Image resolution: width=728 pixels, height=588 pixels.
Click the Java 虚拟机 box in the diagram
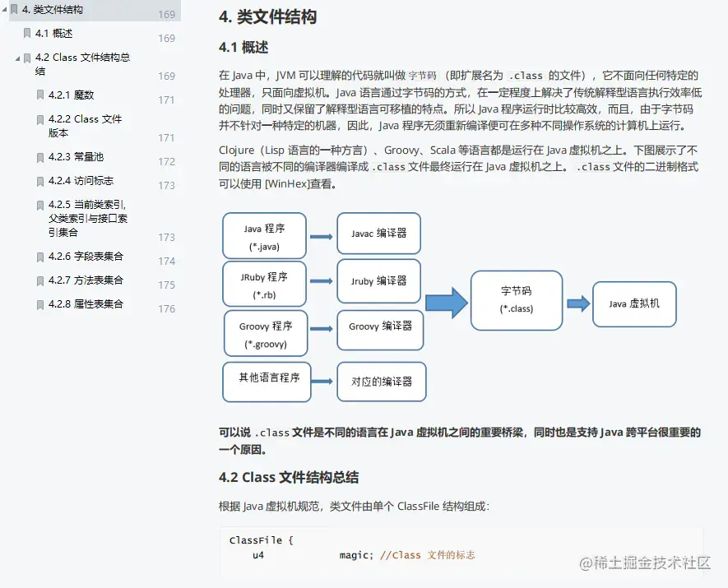634,304
